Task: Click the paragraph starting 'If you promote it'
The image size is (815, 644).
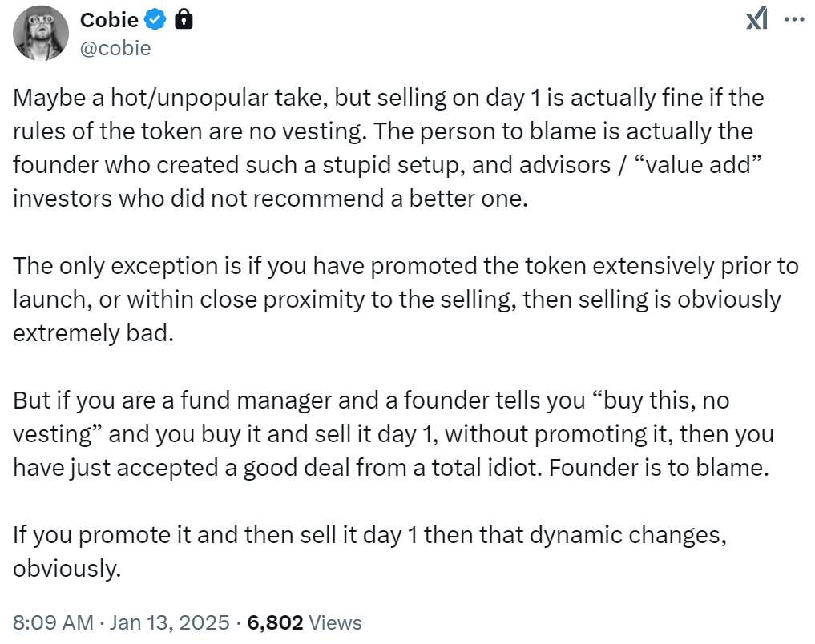Action: point(369,552)
